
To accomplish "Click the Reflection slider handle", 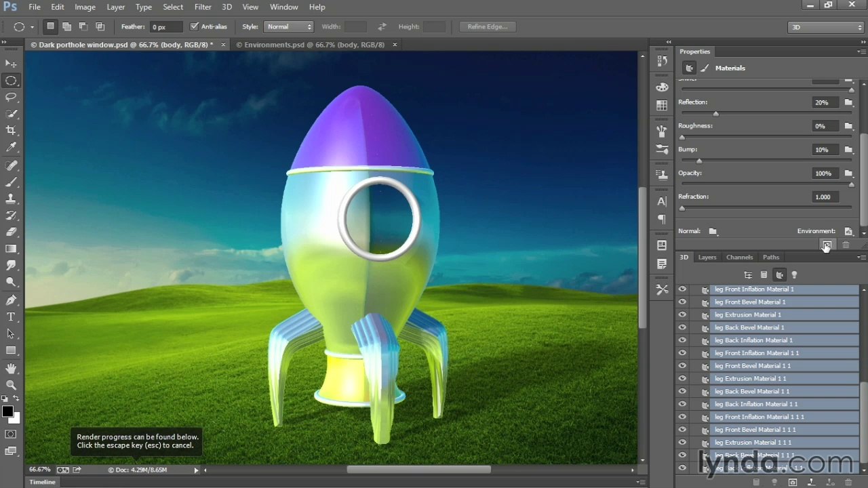I will tap(716, 113).
